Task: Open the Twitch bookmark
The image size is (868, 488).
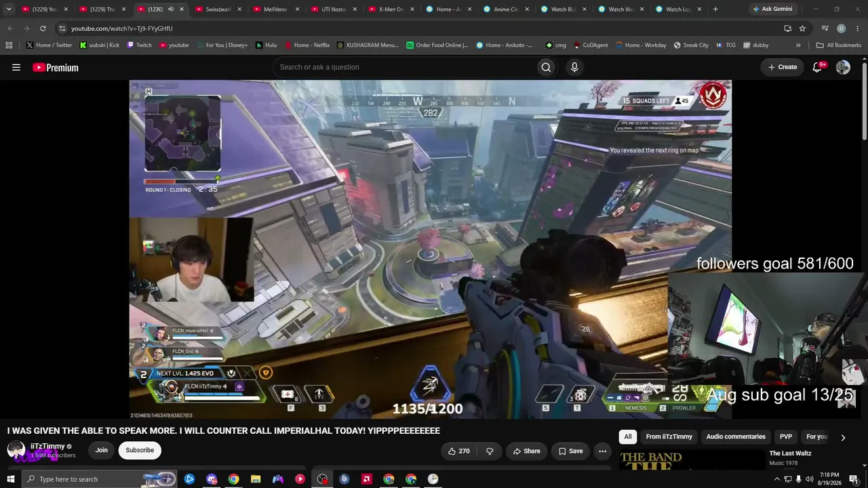Action: click(x=139, y=45)
